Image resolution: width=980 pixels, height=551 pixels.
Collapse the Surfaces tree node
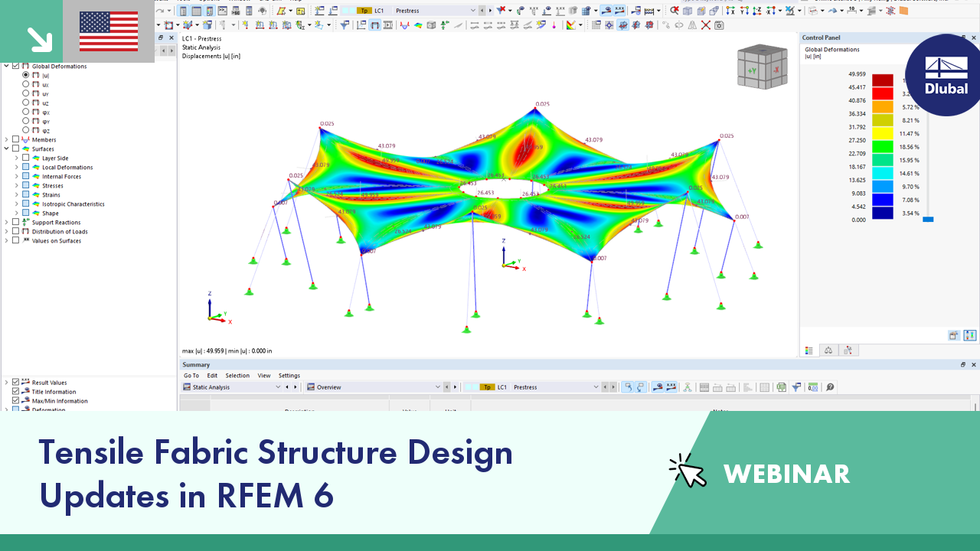point(6,148)
